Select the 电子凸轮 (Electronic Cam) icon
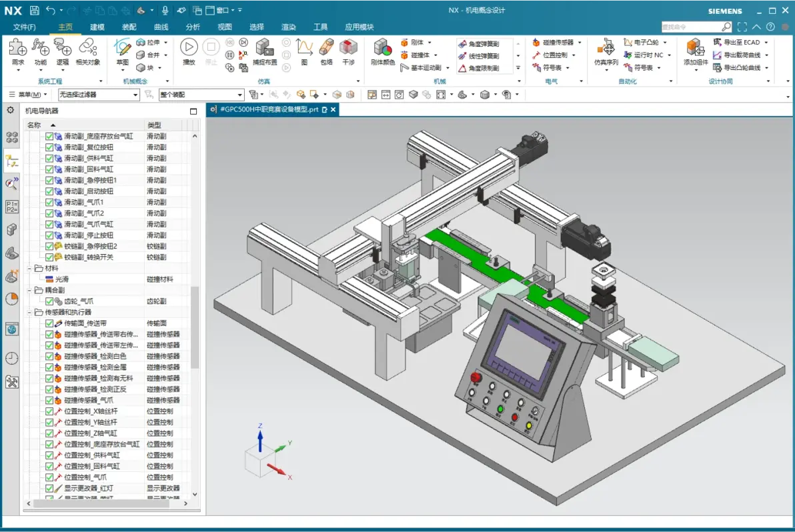Screen dimensions: 795x532 (627, 42)
